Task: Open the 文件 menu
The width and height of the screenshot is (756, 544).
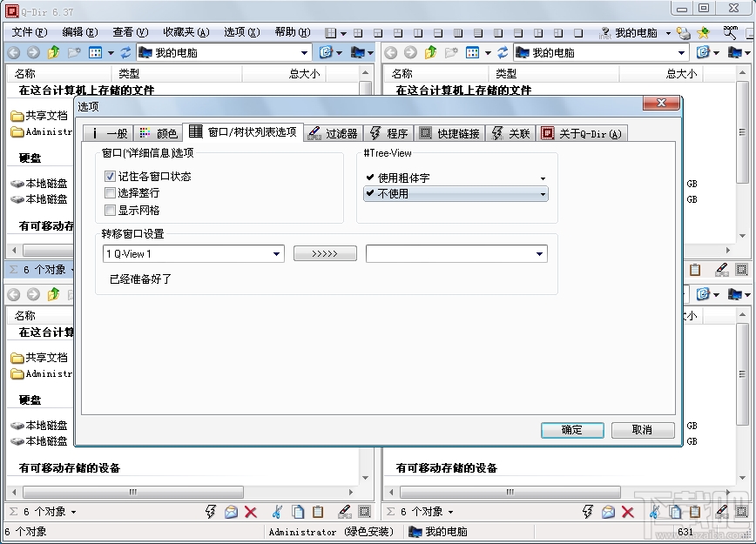Action: pyautogui.click(x=30, y=32)
